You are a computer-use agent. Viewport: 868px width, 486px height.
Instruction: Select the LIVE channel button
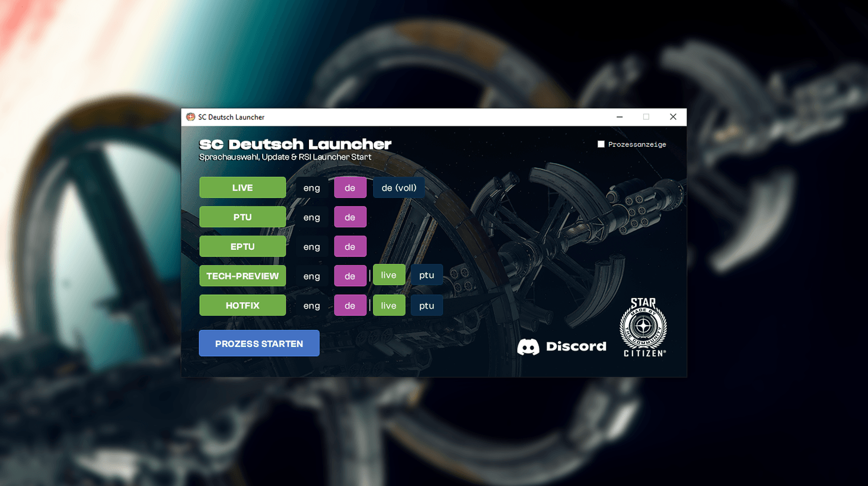242,188
